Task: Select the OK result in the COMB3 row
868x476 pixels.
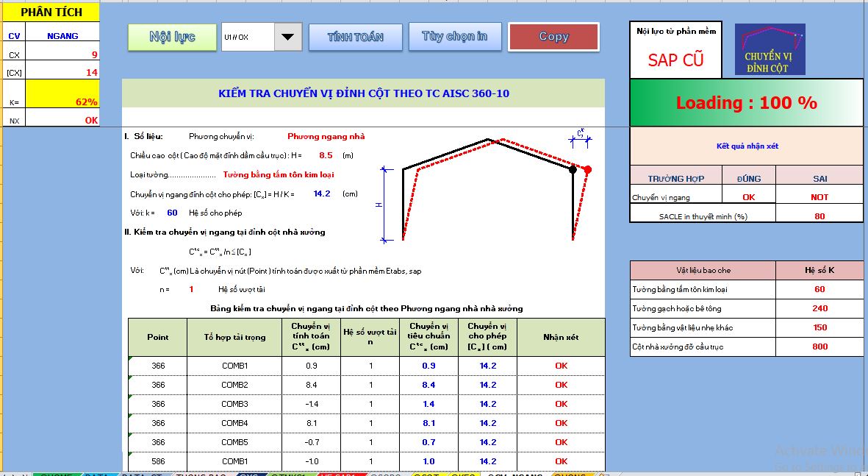Action: (x=561, y=404)
